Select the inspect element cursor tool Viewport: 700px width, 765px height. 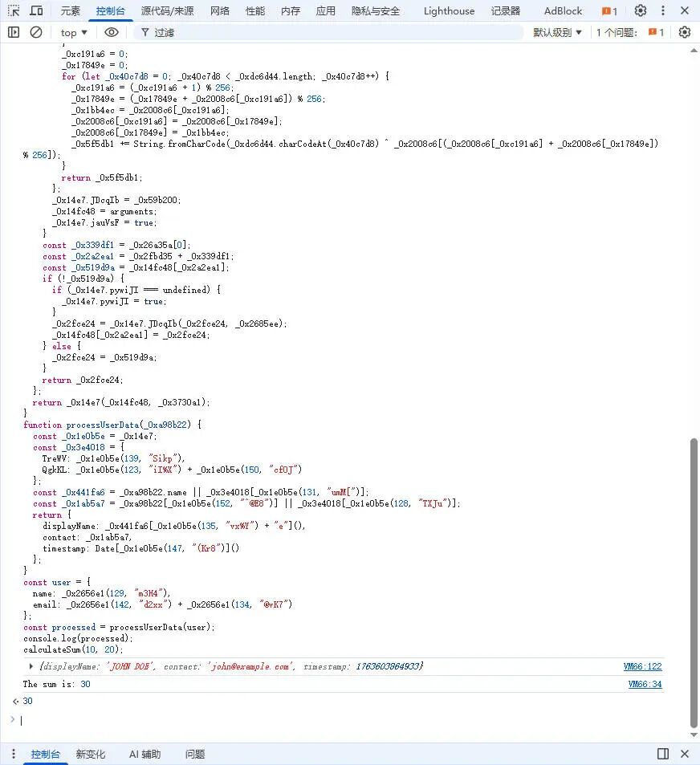pos(13,10)
